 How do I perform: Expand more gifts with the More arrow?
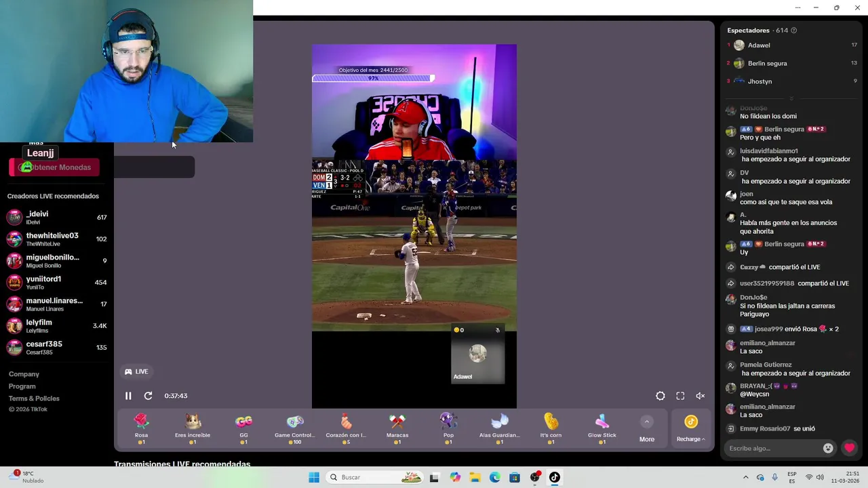pos(647,429)
